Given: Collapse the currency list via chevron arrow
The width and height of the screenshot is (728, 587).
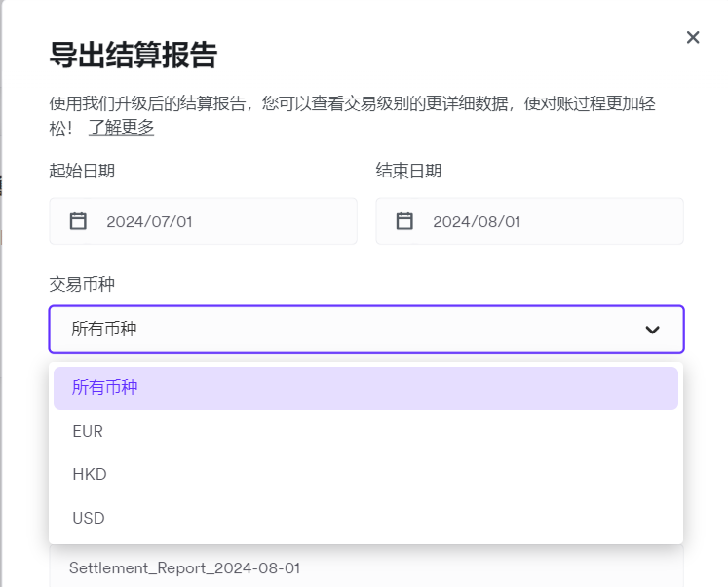Looking at the screenshot, I should tap(653, 330).
